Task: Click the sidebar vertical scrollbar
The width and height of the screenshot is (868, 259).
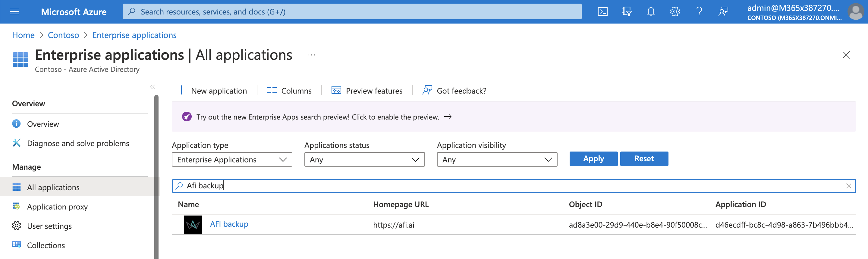Action: (156, 177)
